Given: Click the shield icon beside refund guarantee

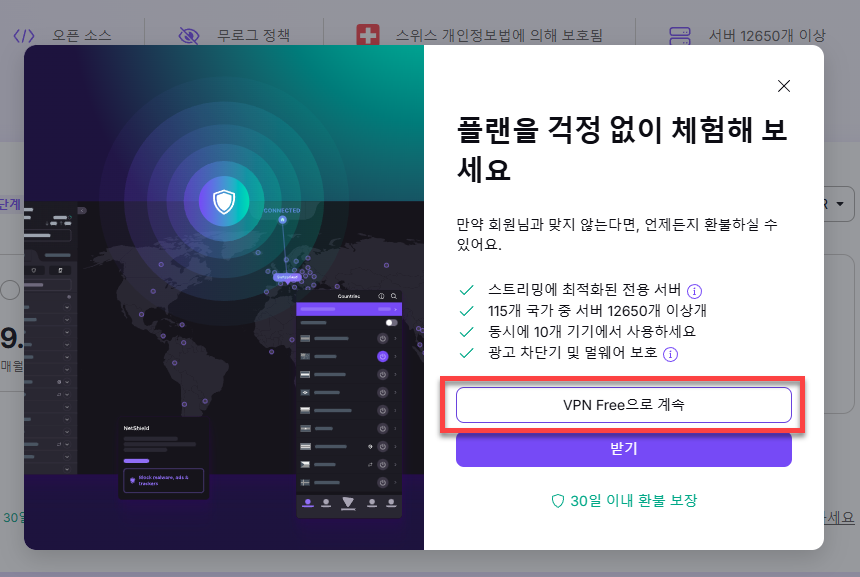Looking at the screenshot, I should pos(557,501).
